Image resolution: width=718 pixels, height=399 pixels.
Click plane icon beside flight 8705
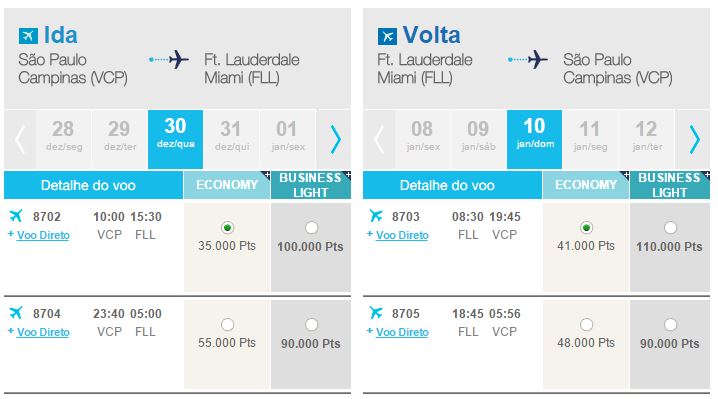coord(375,312)
